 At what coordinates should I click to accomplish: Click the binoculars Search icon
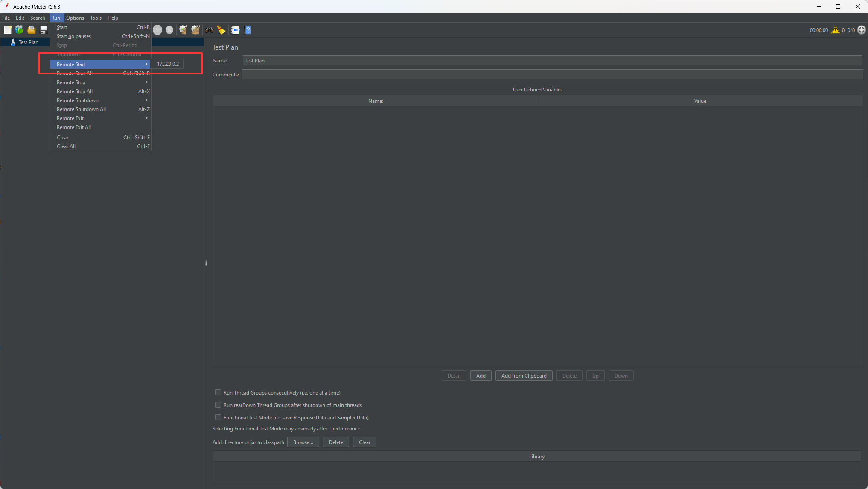[209, 30]
